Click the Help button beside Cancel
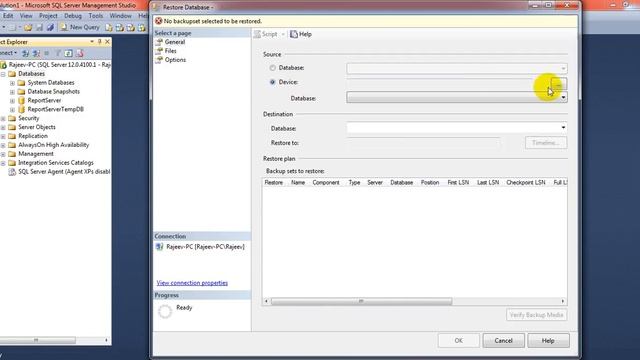Image resolution: width=640 pixels, height=360 pixels. 548,340
